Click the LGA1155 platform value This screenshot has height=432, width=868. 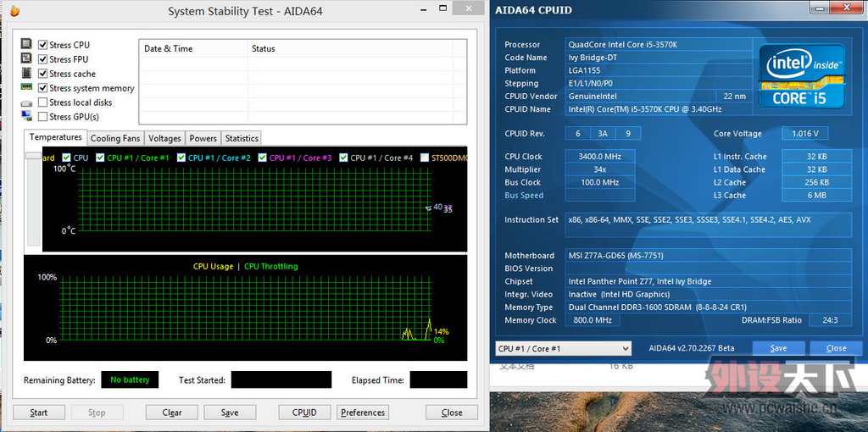coord(659,70)
